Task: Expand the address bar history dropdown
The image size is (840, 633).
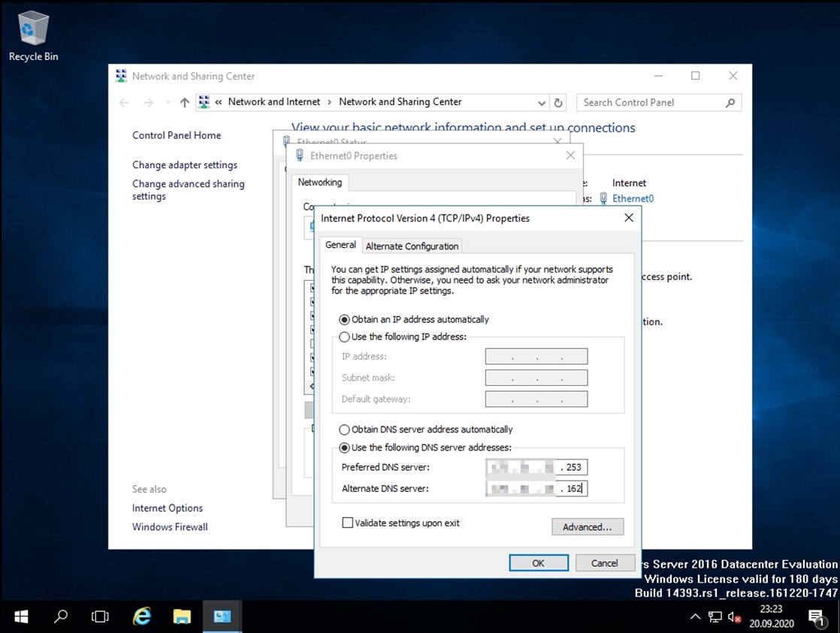Action: [x=542, y=103]
